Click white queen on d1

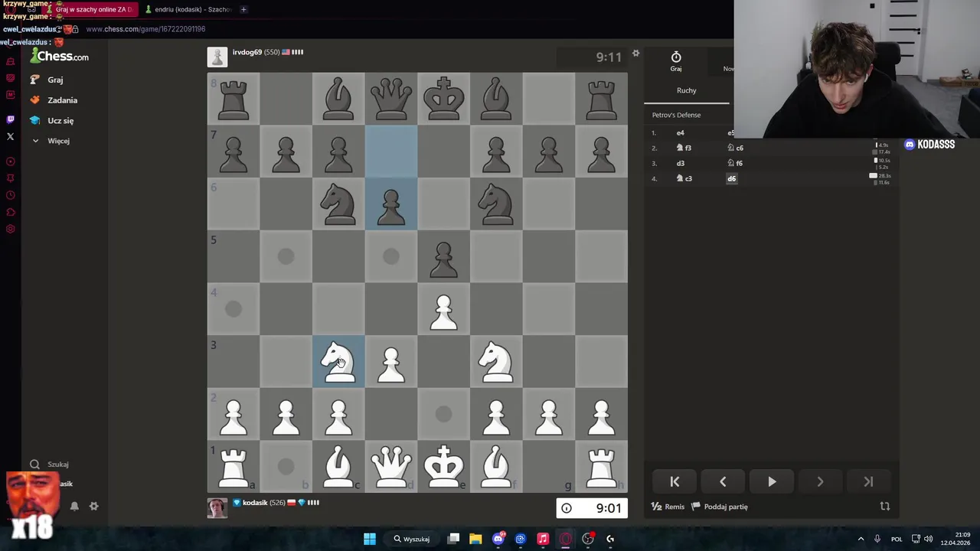click(391, 467)
